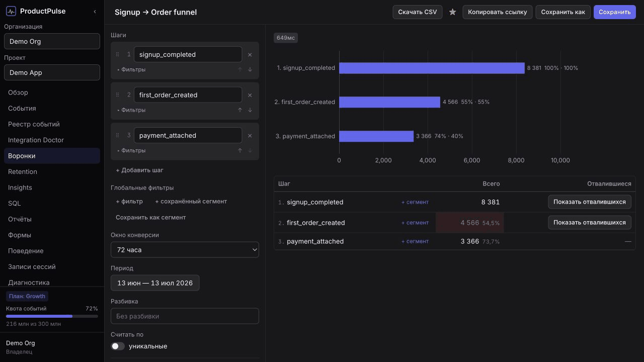Show dropped-off users for first_order_created
This screenshot has width=644, height=362.
[590, 222]
